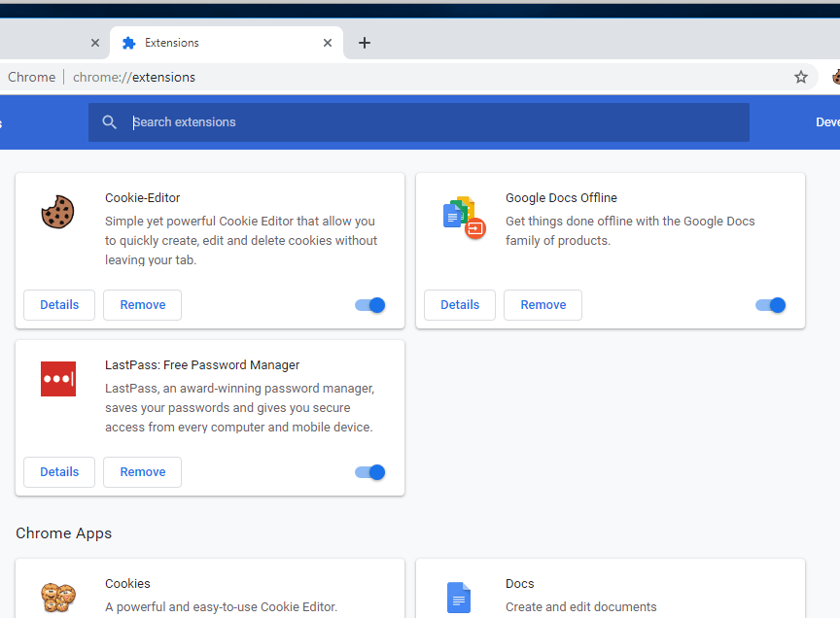Viewport: 840px width, 618px height.
Task: Click the Cookies app icon
Action: tap(58, 598)
